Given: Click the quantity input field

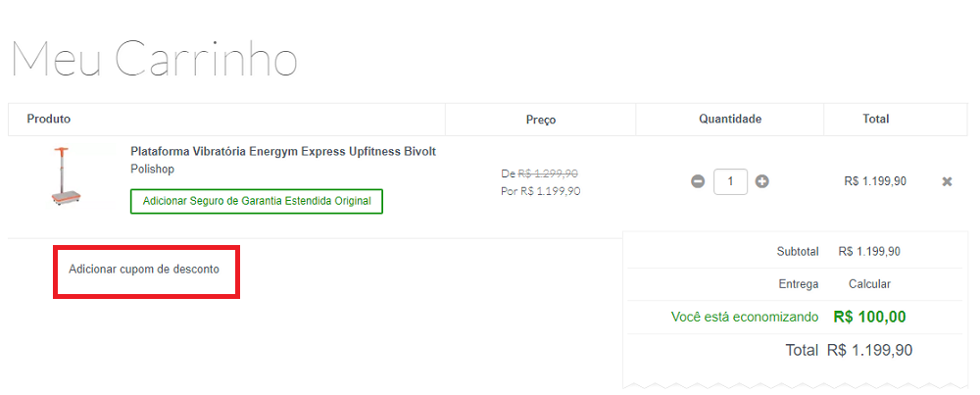Looking at the screenshot, I should click(730, 181).
